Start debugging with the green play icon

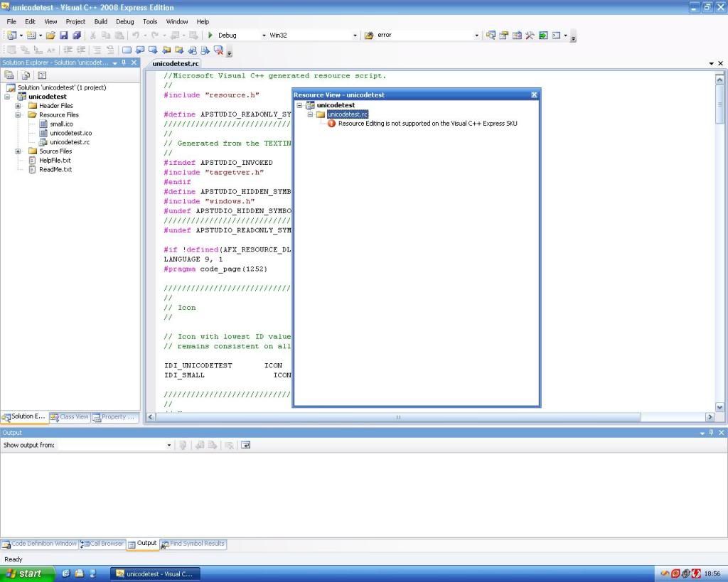(x=210, y=36)
